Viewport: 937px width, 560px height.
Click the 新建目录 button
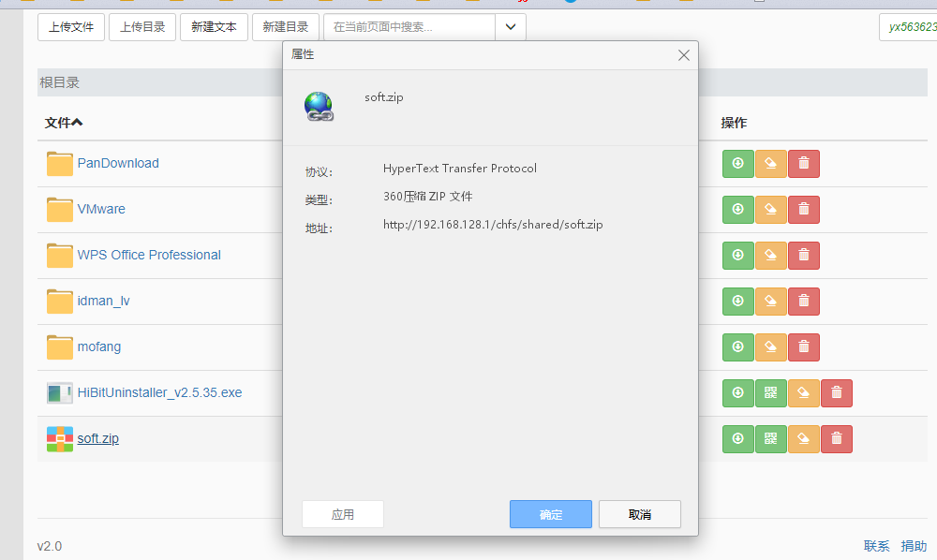(x=286, y=27)
